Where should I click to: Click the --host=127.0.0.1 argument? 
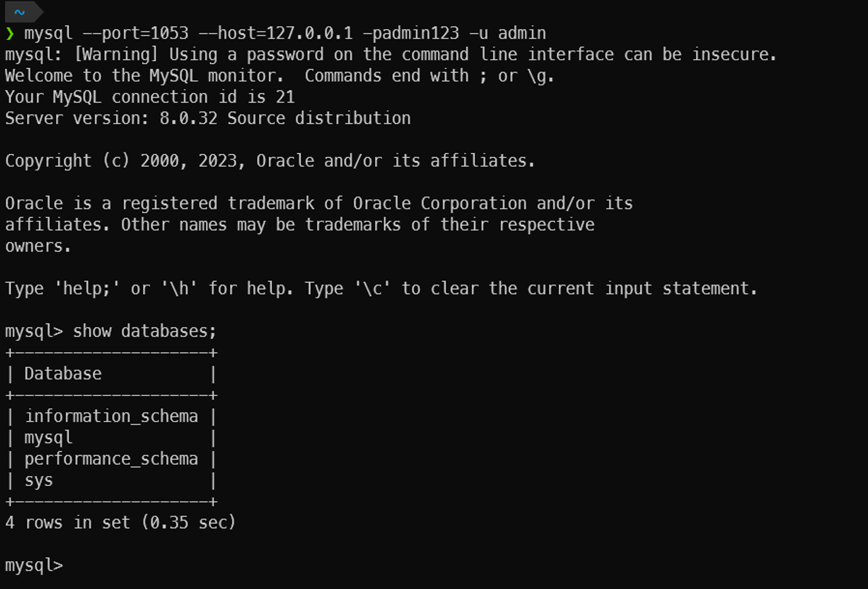click(275, 33)
